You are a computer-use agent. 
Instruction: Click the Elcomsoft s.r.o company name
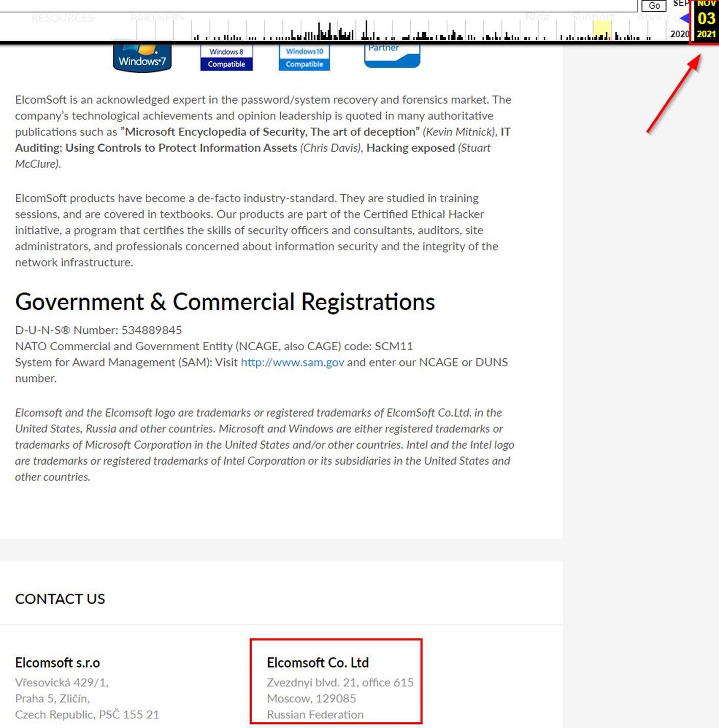[57, 663]
